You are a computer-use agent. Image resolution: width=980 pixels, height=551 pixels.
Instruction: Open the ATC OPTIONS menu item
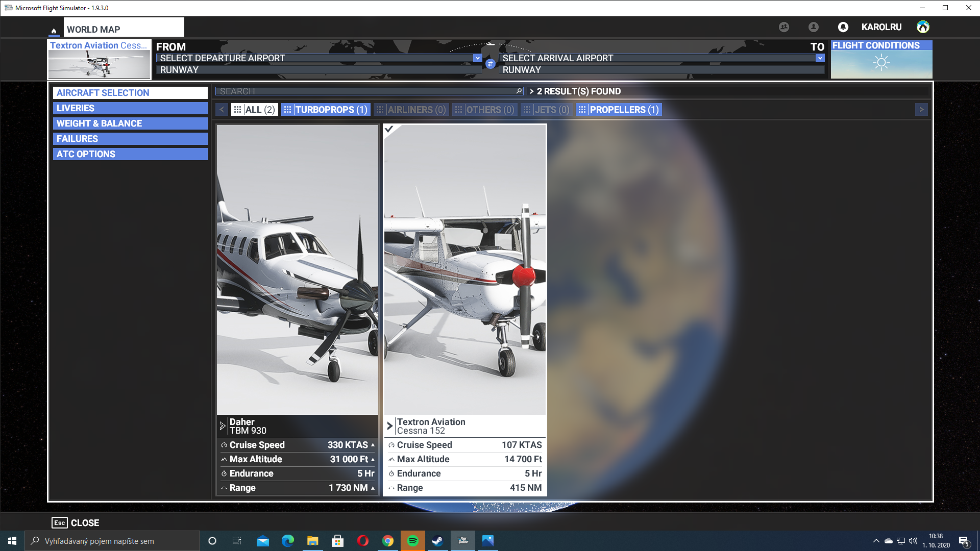click(130, 154)
